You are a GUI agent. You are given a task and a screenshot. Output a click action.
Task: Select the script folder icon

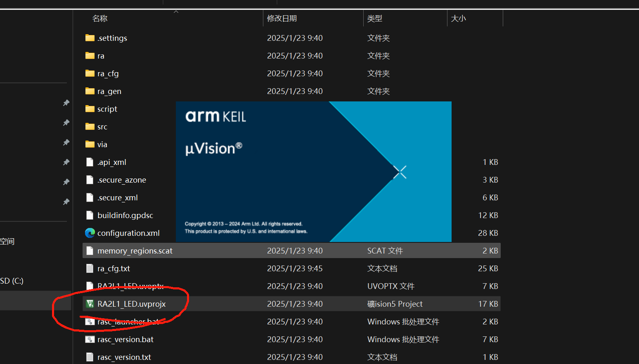(90, 109)
